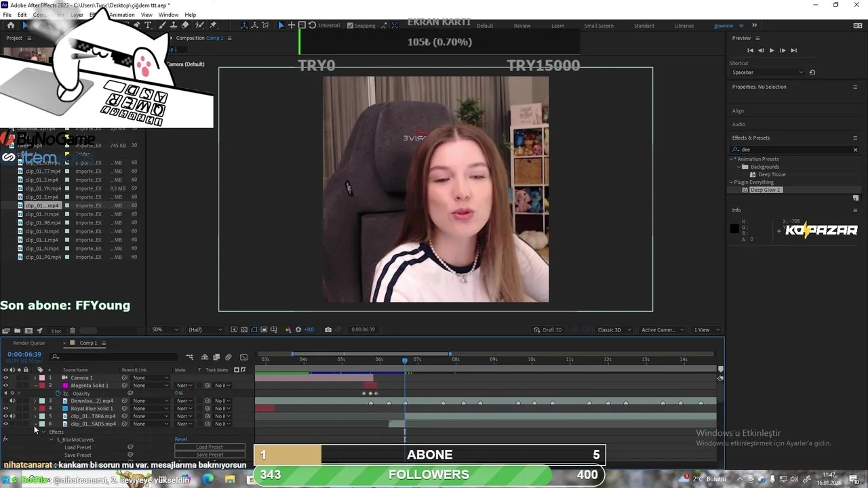Click the Motion Blur enable icon in timeline

coord(229,357)
